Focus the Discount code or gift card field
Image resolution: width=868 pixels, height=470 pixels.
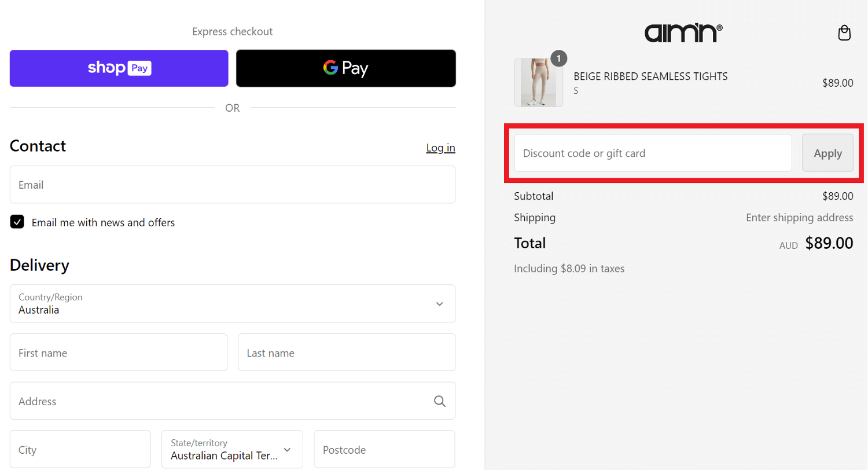[653, 153]
